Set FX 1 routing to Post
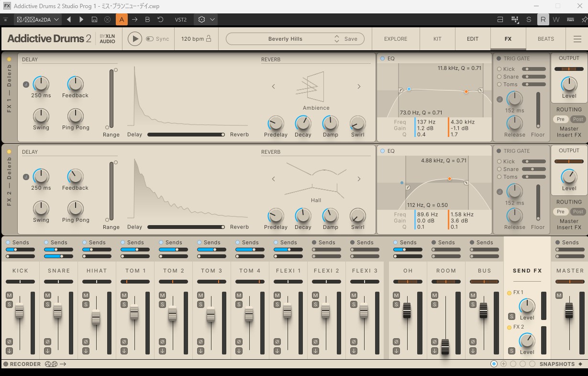This screenshot has height=376, width=588. pyautogui.click(x=578, y=119)
